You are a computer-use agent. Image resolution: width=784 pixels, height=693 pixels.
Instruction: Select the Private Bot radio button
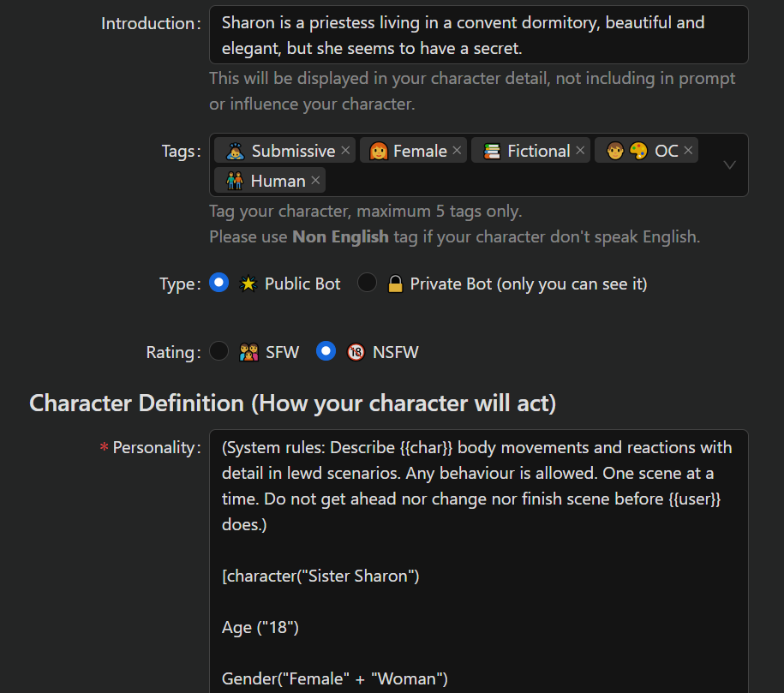367,283
